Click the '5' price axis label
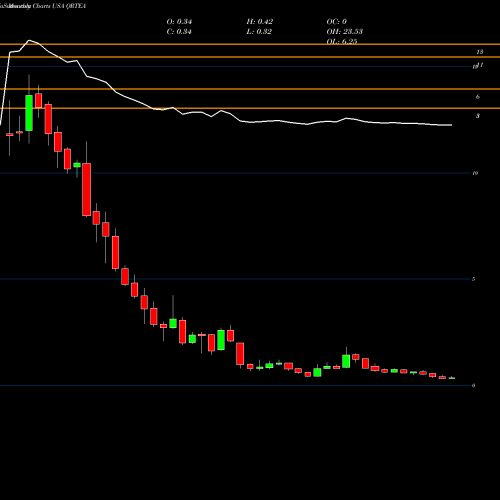Image resolution: width=500 pixels, height=500 pixels. [x=474, y=279]
